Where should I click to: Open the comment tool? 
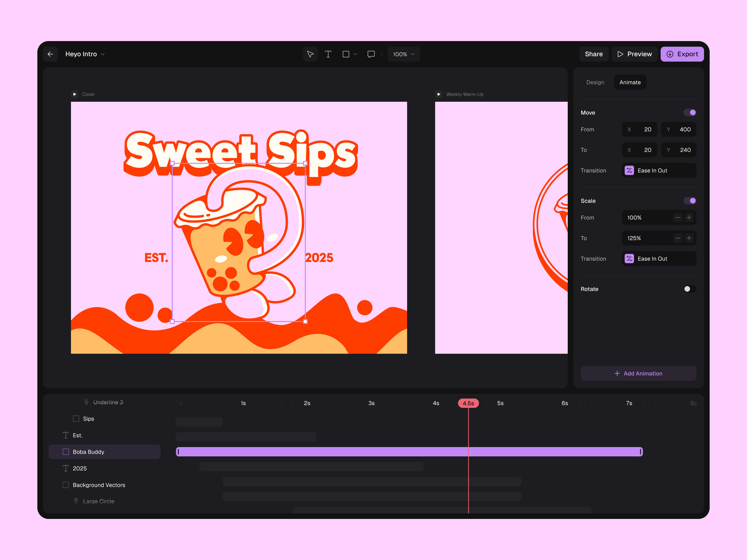(370, 54)
